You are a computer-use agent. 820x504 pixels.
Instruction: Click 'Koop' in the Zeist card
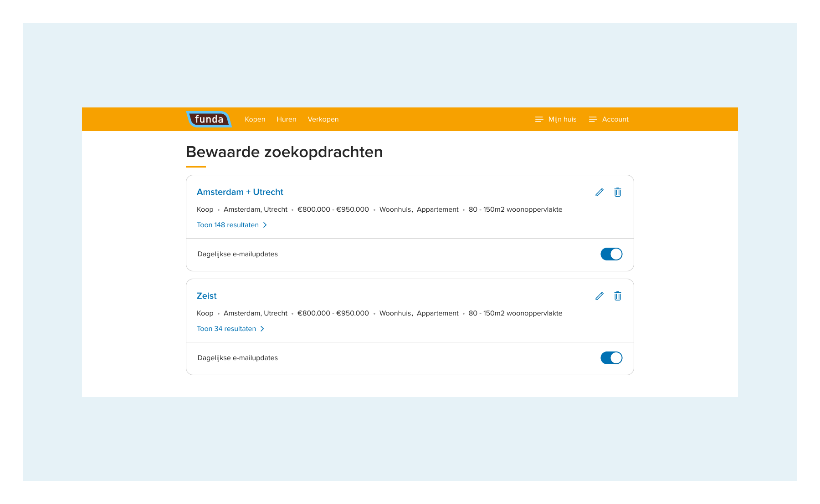(x=205, y=313)
